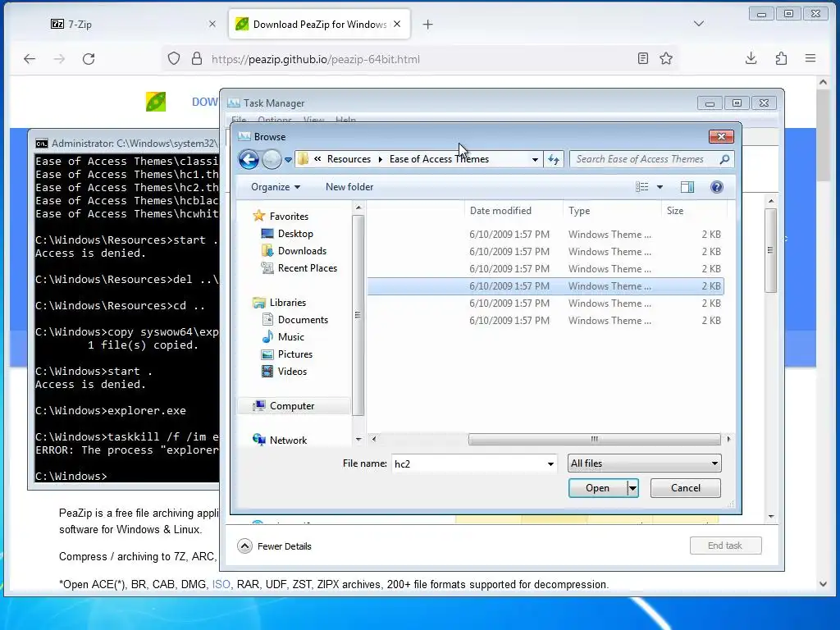Screen dimensions: 840x630
Task: Open the Pictures library
Action: pyautogui.click(x=294, y=354)
